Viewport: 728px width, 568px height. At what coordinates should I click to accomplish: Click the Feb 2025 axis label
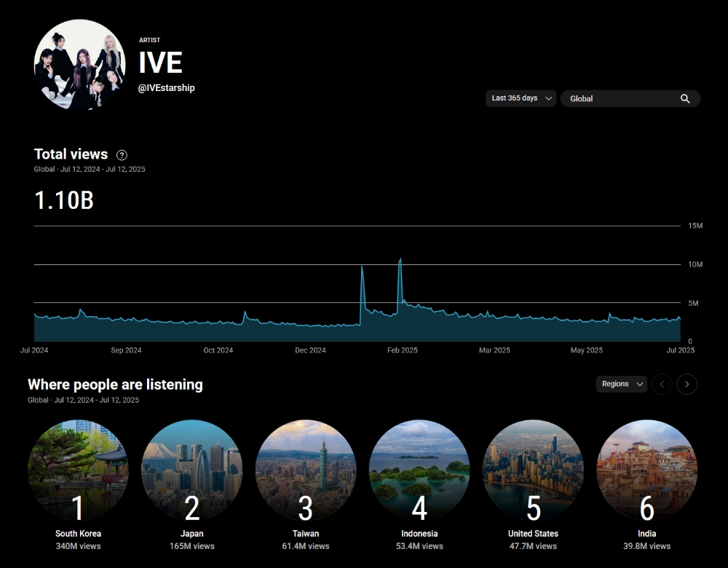coord(402,350)
